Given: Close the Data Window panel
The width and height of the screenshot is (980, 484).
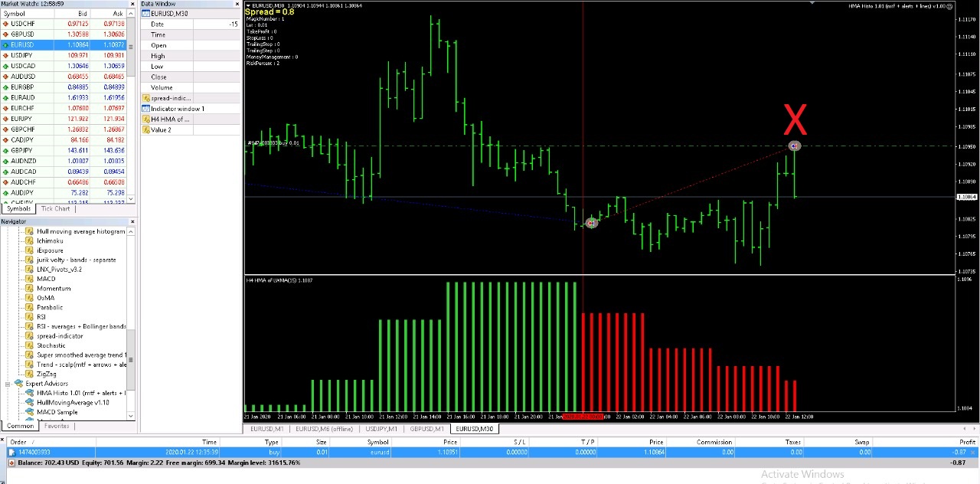Looking at the screenshot, I should click(237, 4).
